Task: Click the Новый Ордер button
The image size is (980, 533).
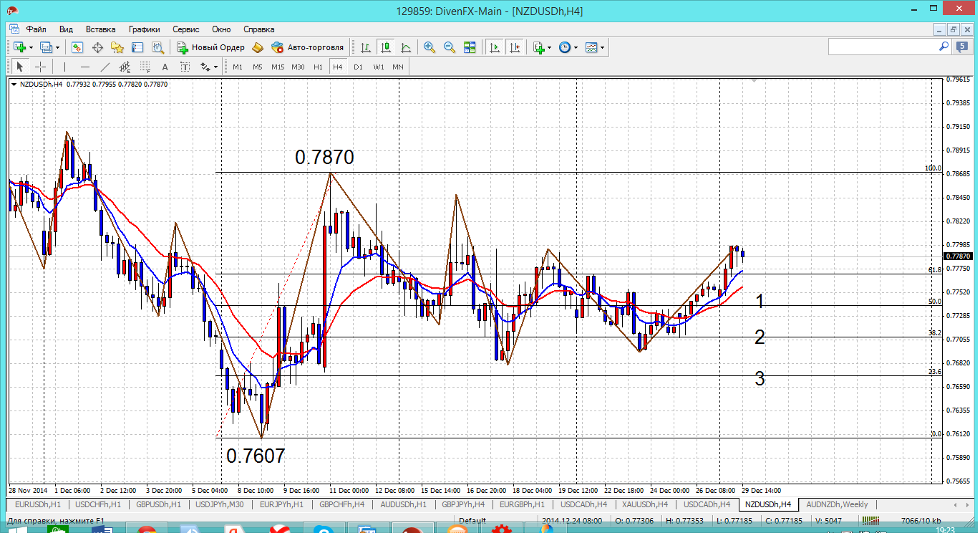Action: pyautogui.click(x=210, y=47)
